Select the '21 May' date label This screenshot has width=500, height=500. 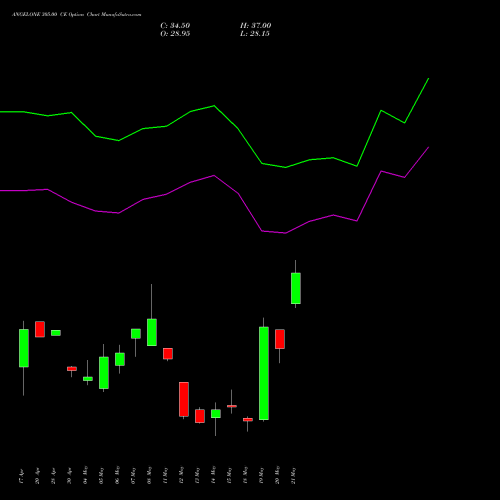[x=293, y=475]
